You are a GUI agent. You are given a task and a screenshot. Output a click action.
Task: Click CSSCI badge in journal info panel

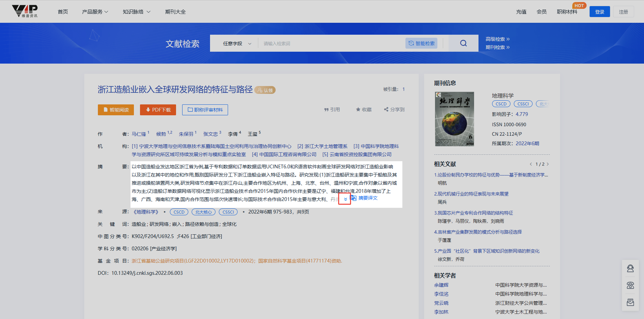click(x=523, y=104)
